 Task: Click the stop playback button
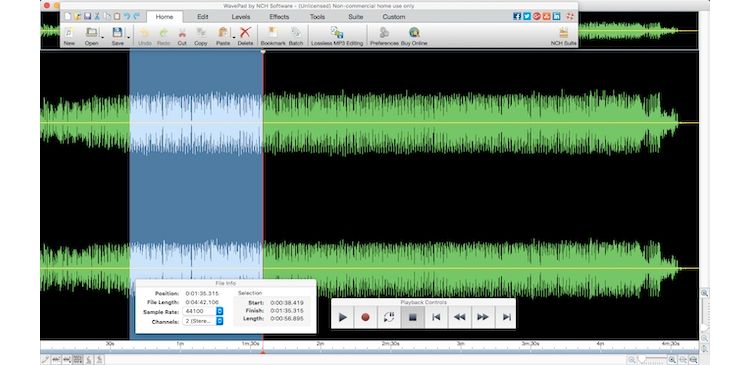pyautogui.click(x=413, y=317)
